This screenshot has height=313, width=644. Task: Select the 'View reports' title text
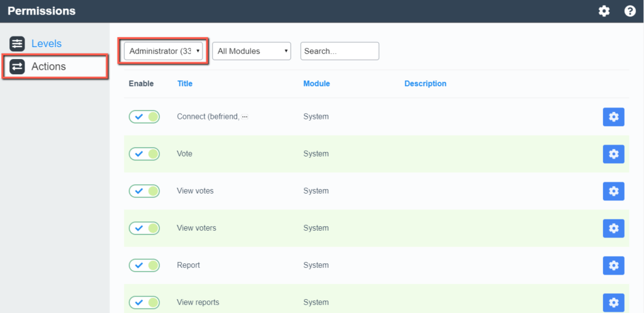(x=198, y=302)
